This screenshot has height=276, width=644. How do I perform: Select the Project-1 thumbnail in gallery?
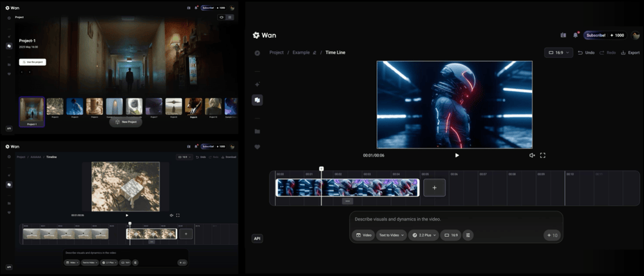pyautogui.click(x=32, y=110)
